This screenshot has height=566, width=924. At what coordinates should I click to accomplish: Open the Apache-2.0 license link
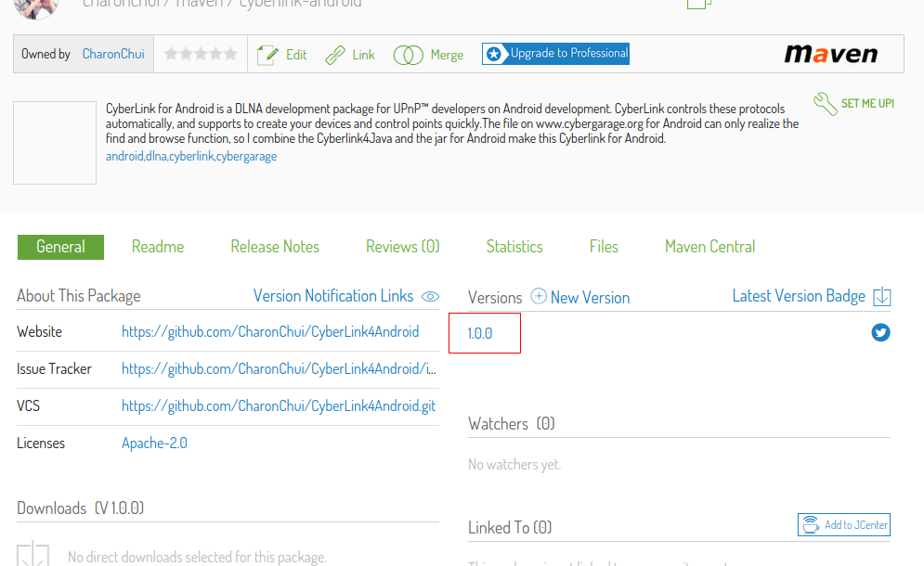(154, 443)
